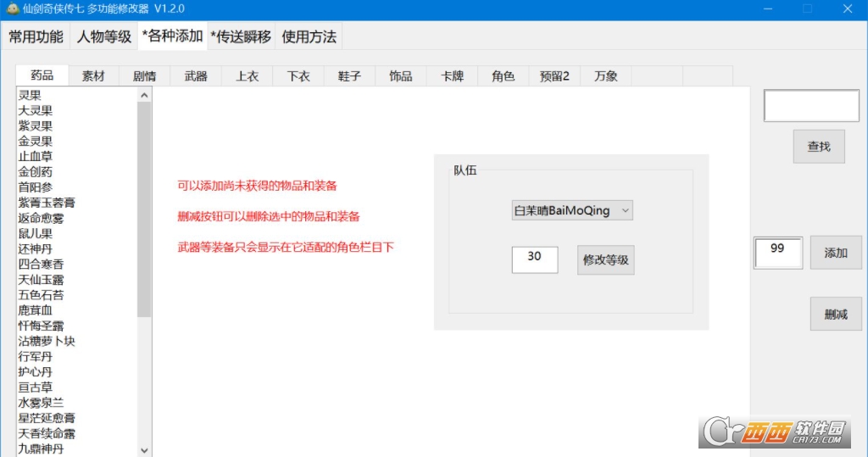Image resolution: width=868 pixels, height=457 pixels.
Task: Select the *各种添加 tab
Action: pos(172,36)
